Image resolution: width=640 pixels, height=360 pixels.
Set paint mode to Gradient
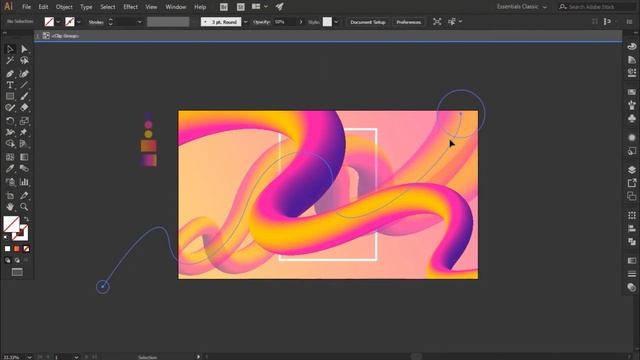click(x=17, y=249)
